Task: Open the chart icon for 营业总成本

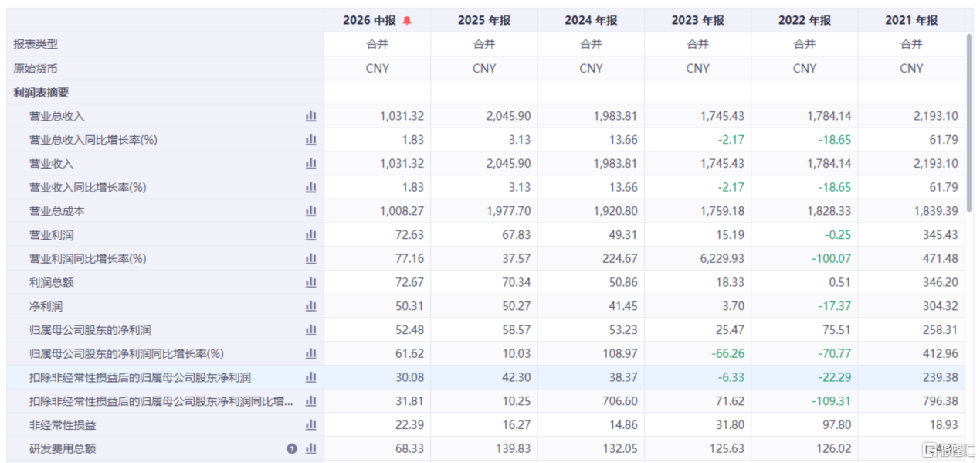Action: click(311, 211)
